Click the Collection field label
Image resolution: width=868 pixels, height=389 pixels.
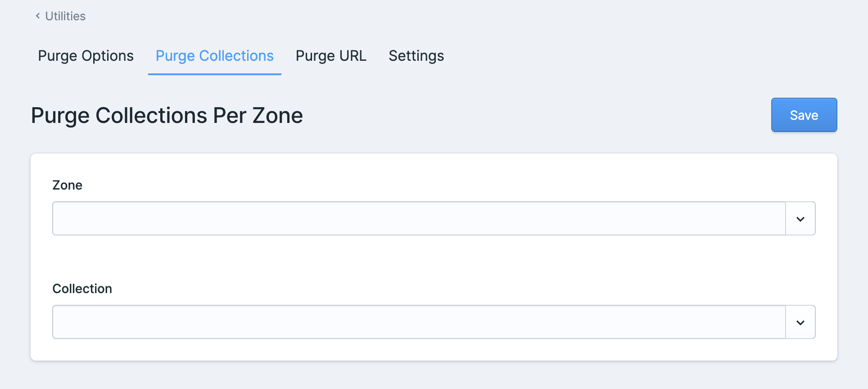click(82, 289)
